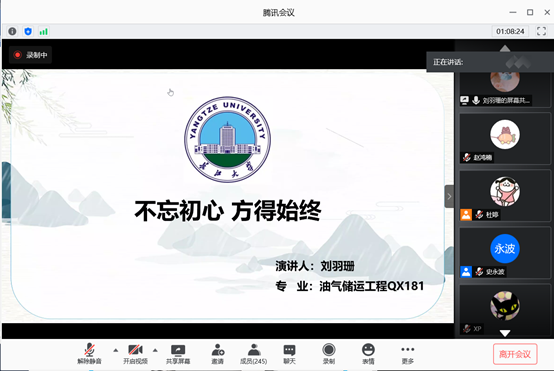This screenshot has width=554, height=371.
Task: Toggle the record button in toolbar
Action: pos(329,354)
